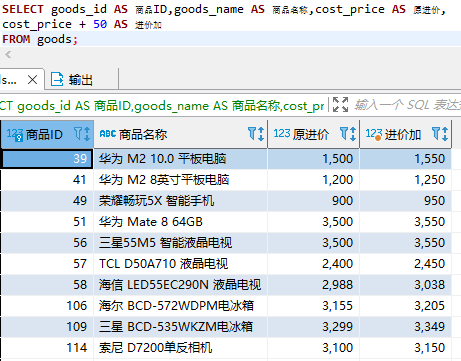Click the key type icon of 商品ID
Image resolution: width=461 pixels, height=361 pixels.
coord(15,134)
